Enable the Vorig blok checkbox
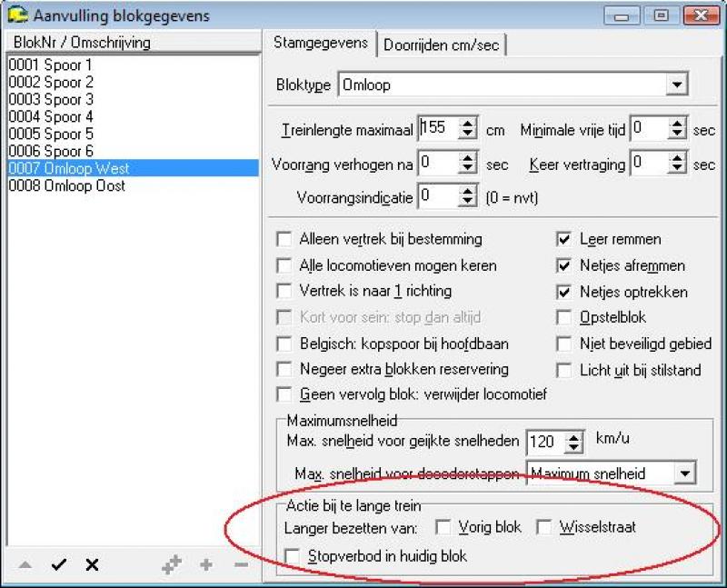Screen dimensions: 727x588 click(x=443, y=527)
